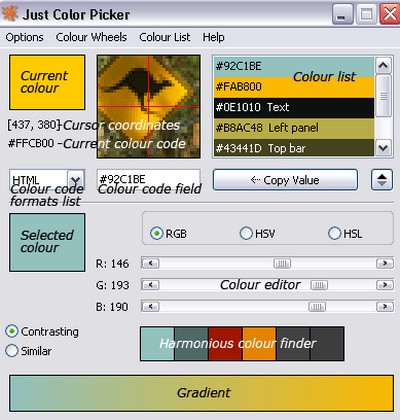
Task: Click the G: 193 value label
Action: 112,285
